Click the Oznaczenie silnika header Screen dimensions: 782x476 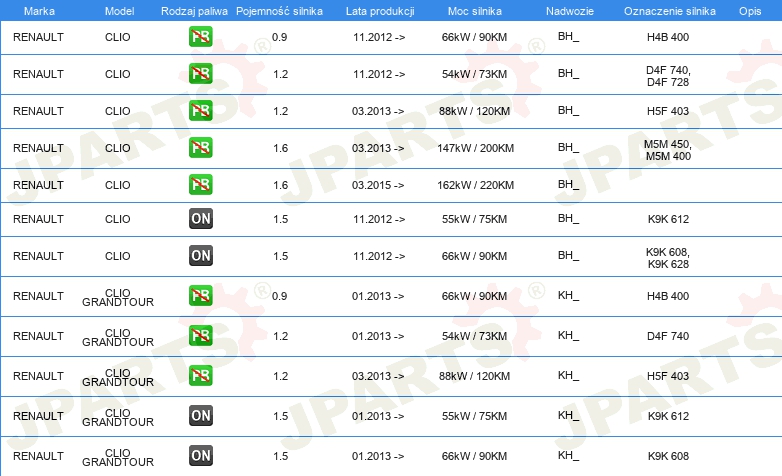pos(669,11)
